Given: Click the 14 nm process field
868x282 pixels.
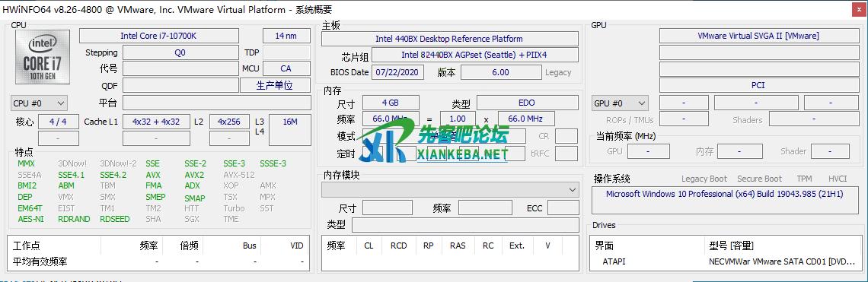Looking at the screenshot, I should pos(286,36).
